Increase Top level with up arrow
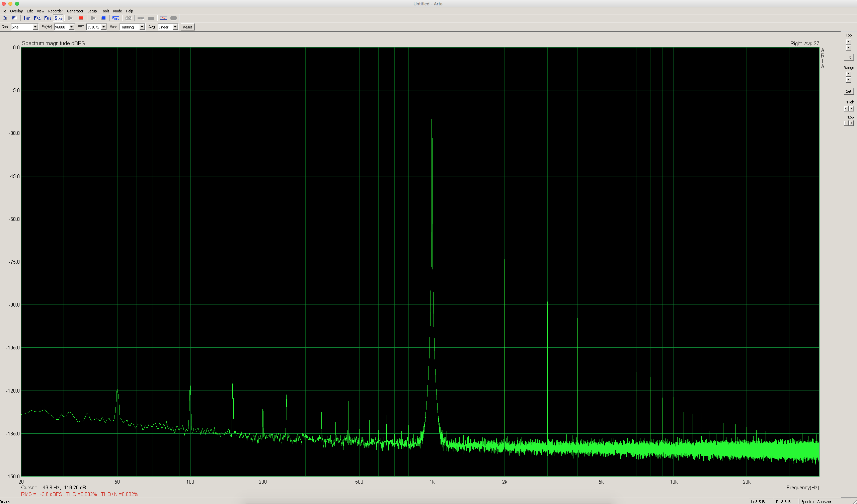 click(x=849, y=41)
